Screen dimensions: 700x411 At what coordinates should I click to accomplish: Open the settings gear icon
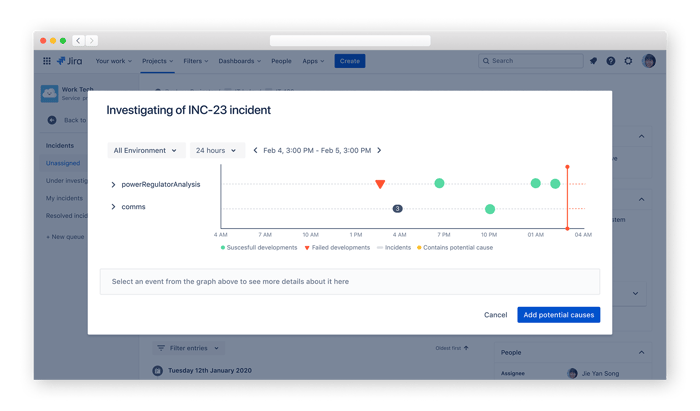pos(628,61)
